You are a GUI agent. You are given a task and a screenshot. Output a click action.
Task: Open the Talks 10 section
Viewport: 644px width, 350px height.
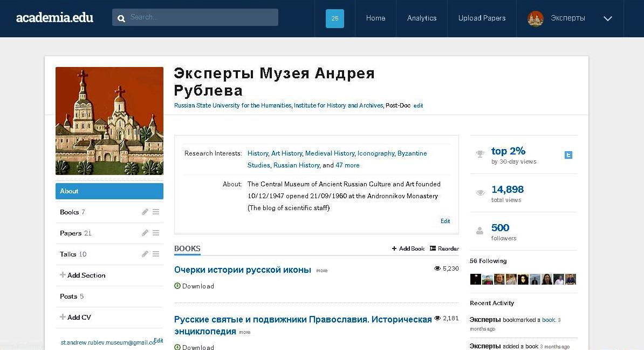[73, 254]
